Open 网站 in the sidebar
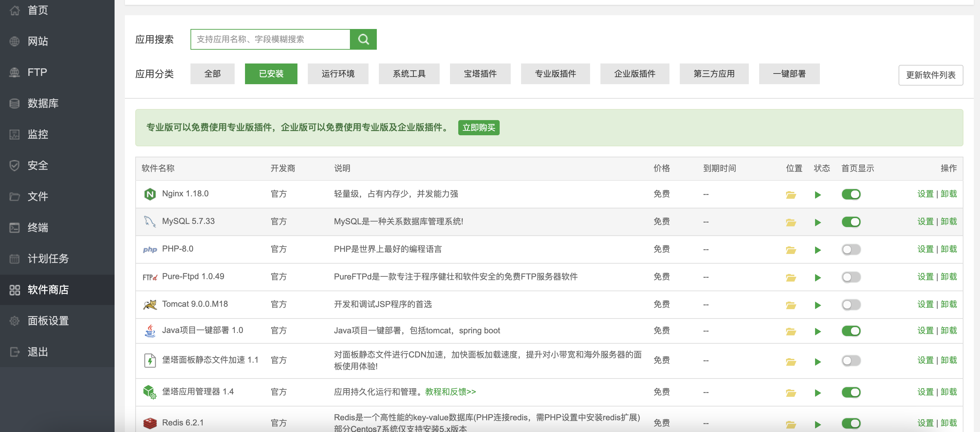The height and width of the screenshot is (432, 980). 57,41
